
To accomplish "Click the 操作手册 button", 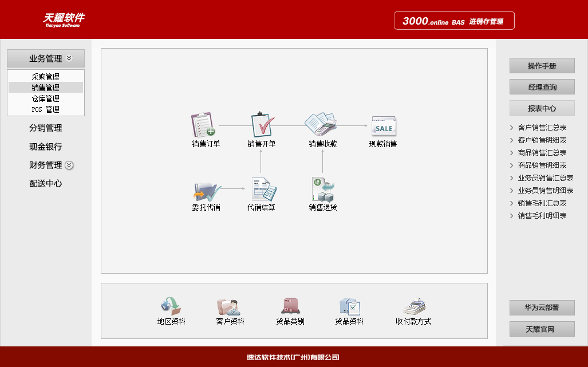I will [x=542, y=65].
